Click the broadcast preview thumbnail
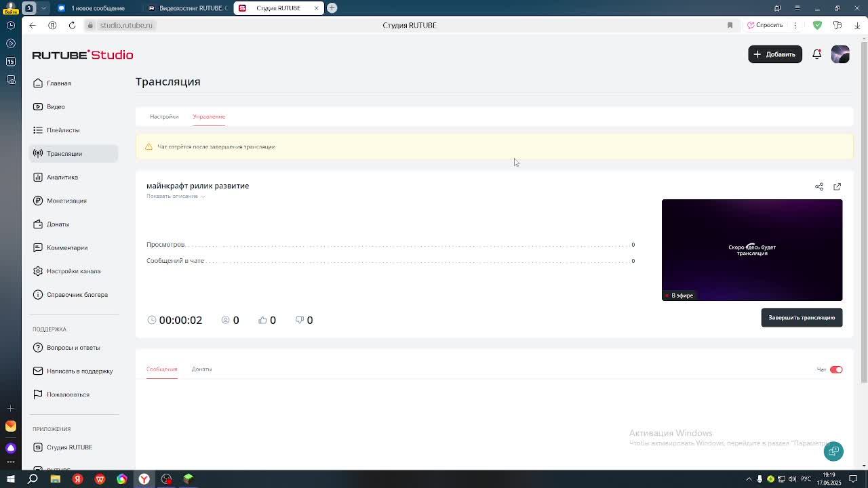868x488 pixels. [752, 250]
